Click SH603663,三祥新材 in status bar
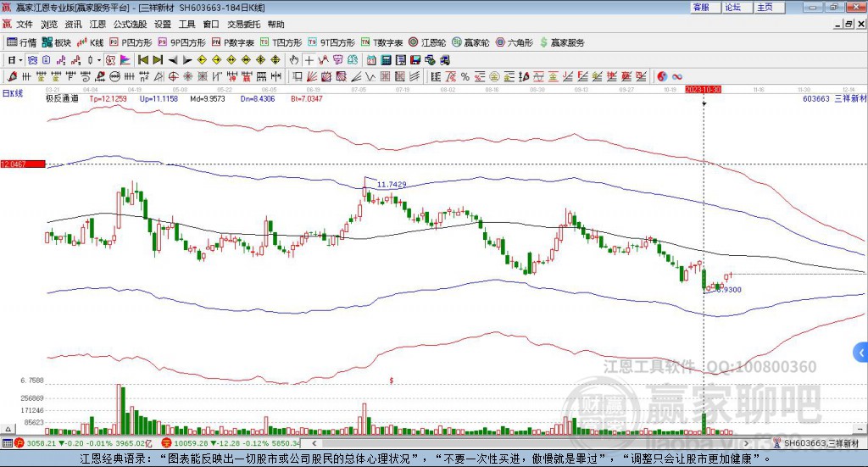Image resolution: width=868 pixels, height=467 pixels. pos(821,443)
